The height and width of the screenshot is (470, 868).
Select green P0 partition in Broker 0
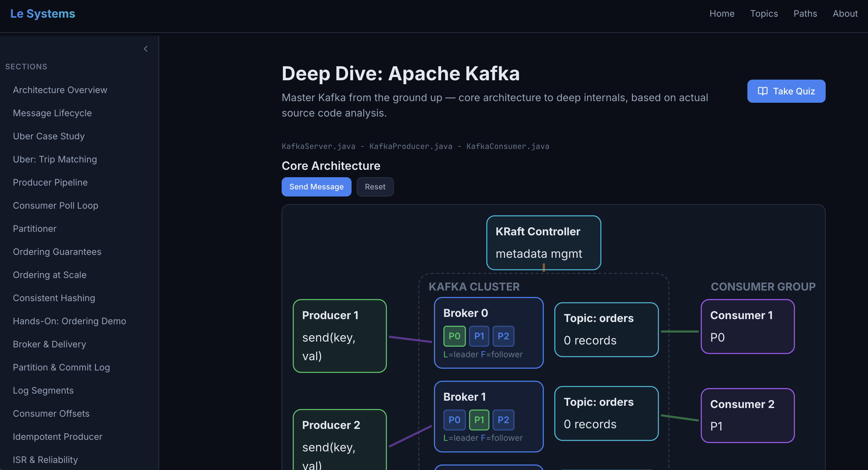click(x=454, y=336)
